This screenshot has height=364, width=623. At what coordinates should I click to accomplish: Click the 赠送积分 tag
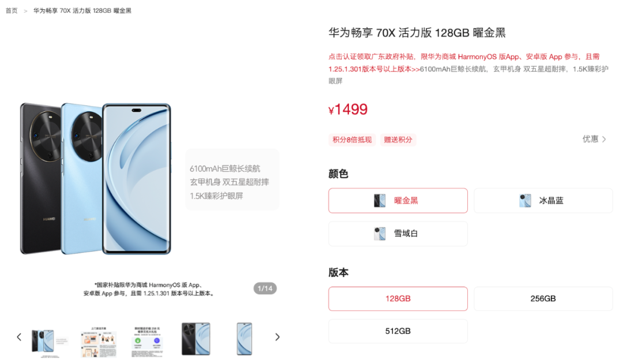(x=398, y=140)
